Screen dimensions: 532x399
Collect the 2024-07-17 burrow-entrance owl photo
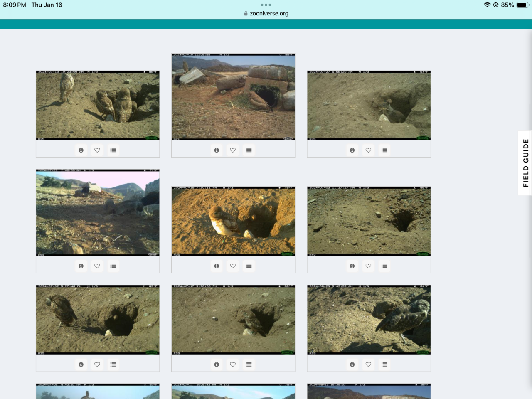[249, 364]
